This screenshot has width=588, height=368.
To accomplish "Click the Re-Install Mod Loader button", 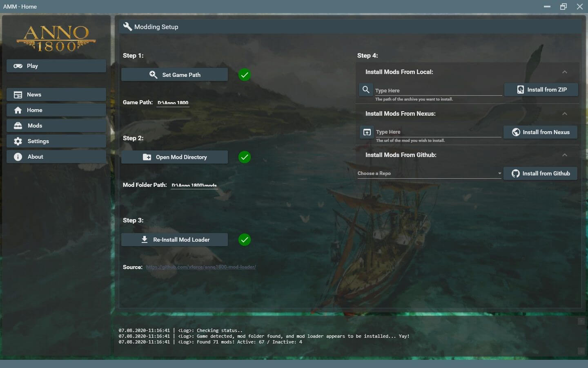I will (x=174, y=240).
